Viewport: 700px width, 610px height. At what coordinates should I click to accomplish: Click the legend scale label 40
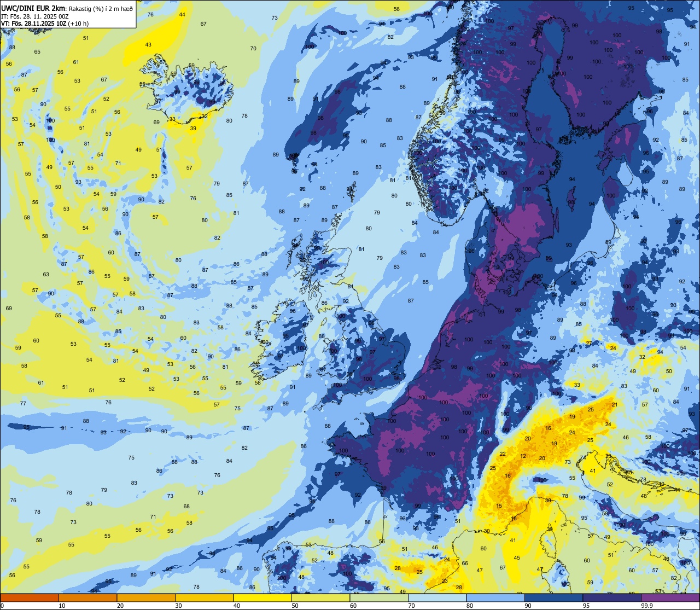pyautogui.click(x=237, y=606)
